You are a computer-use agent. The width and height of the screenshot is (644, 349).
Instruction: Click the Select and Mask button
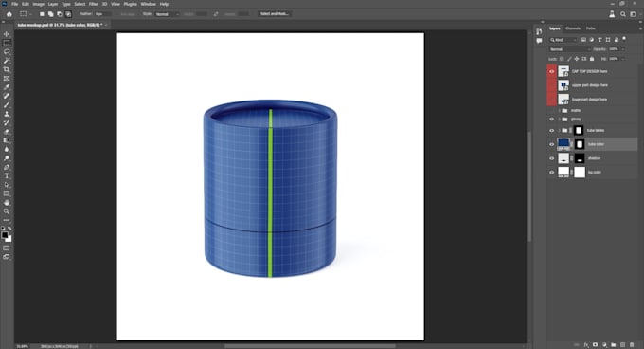click(x=275, y=14)
